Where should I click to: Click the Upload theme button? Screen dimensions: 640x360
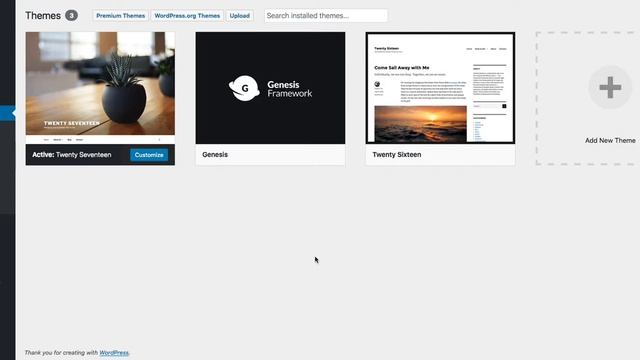click(x=240, y=16)
